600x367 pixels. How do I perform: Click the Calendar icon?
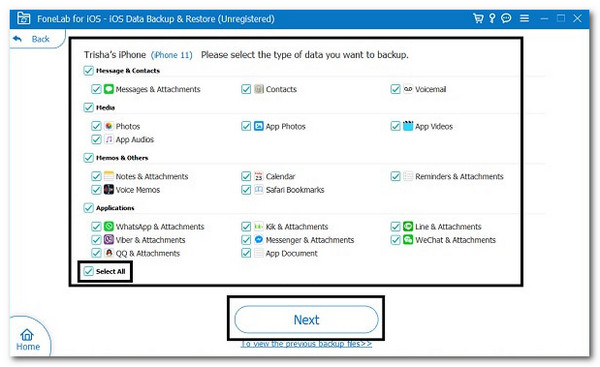(x=259, y=176)
